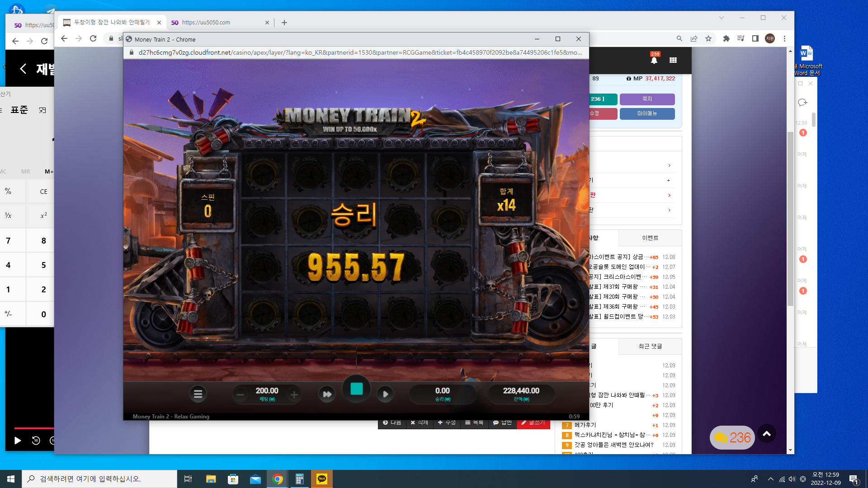
Task: Click the purple 쪽지 button
Action: point(647,99)
